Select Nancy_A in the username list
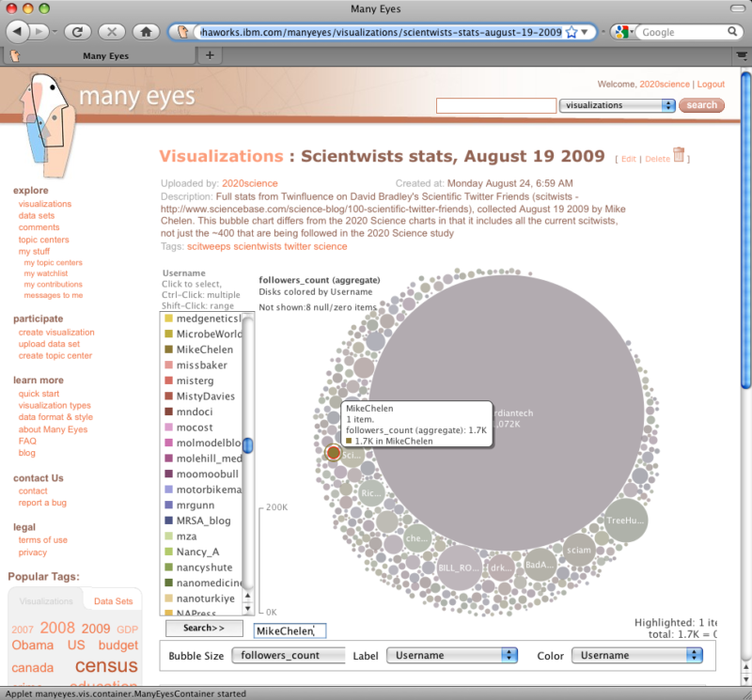 [x=201, y=552]
